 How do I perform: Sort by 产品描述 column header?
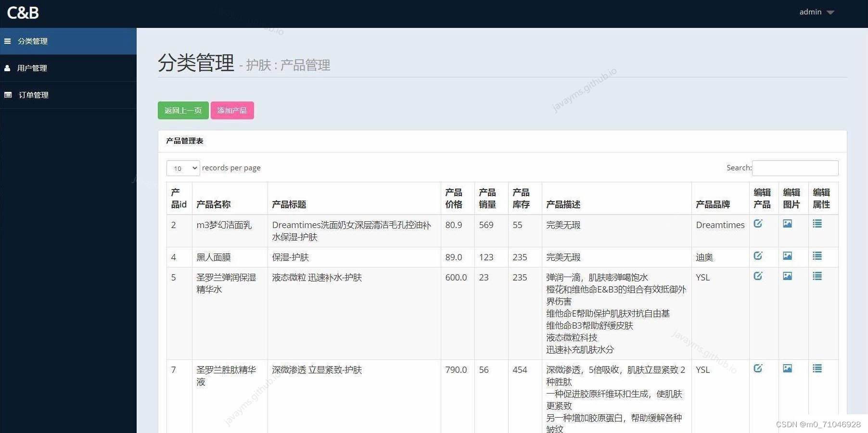616,198
